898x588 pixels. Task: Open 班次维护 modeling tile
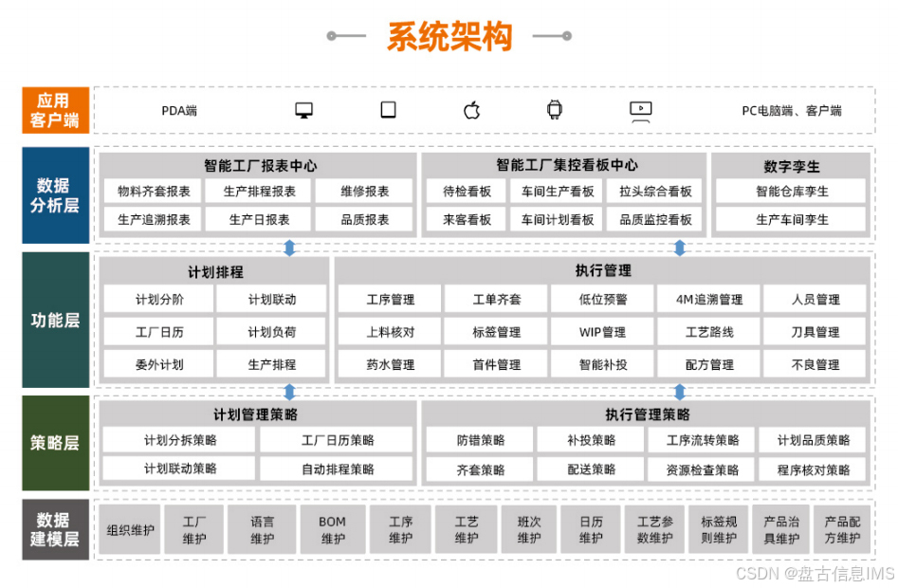(x=528, y=529)
